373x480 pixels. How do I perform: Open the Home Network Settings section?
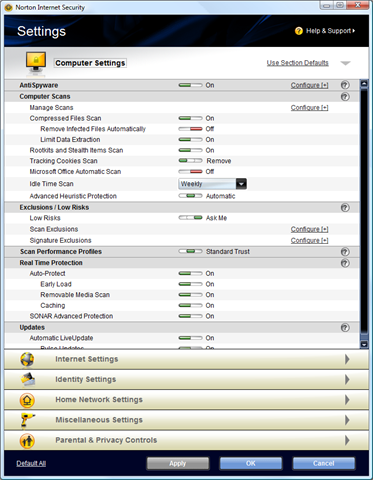186,400
